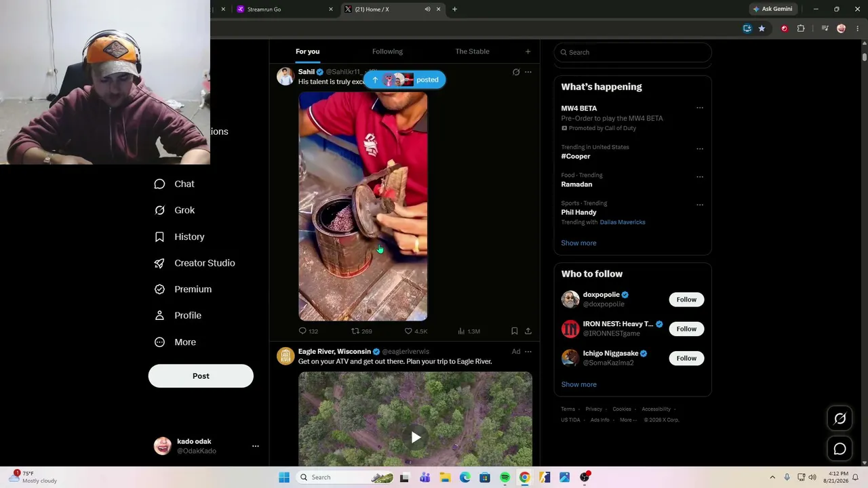Open more options on Eagle River ad
Viewport: 868px width, 488px height.
(x=528, y=352)
